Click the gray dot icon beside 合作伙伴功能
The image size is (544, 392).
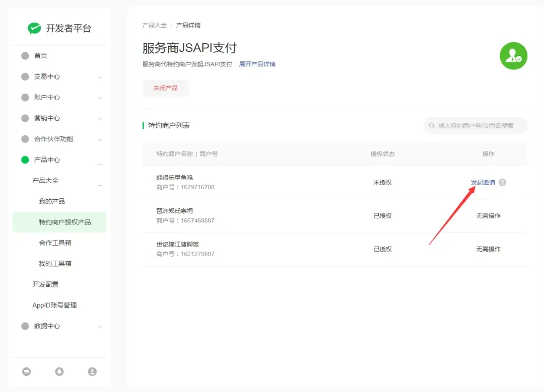[x=25, y=139]
